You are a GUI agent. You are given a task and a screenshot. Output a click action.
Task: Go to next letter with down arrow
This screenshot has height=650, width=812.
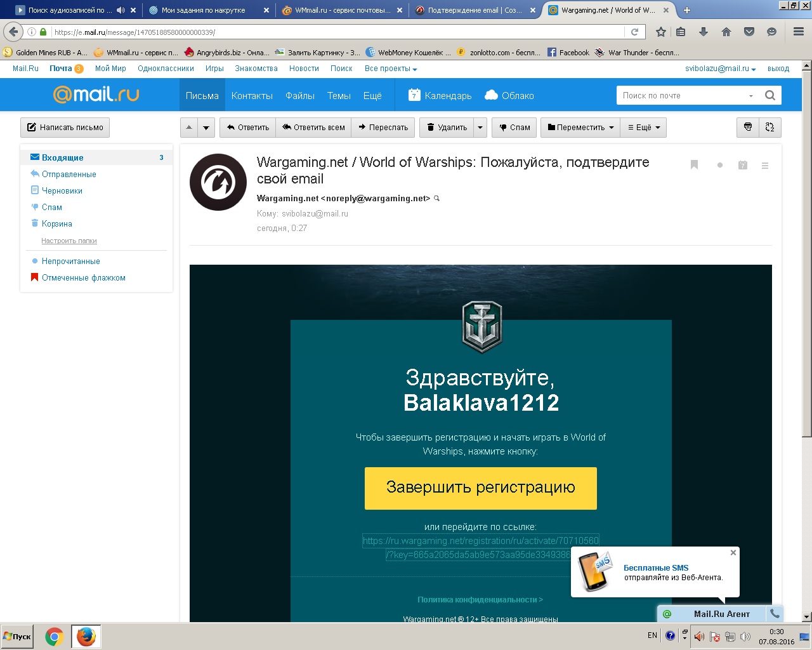coord(206,127)
